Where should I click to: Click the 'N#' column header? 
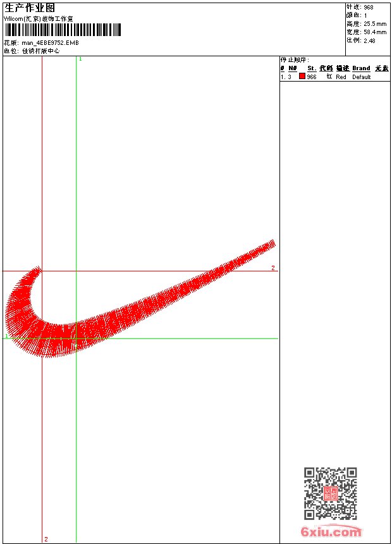click(x=293, y=68)
